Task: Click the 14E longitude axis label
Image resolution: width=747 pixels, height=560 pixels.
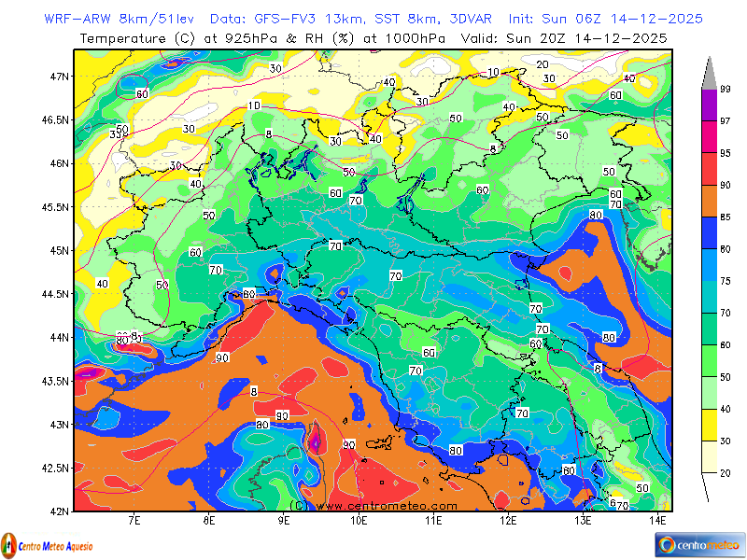Action: click(x=656, y=519)
